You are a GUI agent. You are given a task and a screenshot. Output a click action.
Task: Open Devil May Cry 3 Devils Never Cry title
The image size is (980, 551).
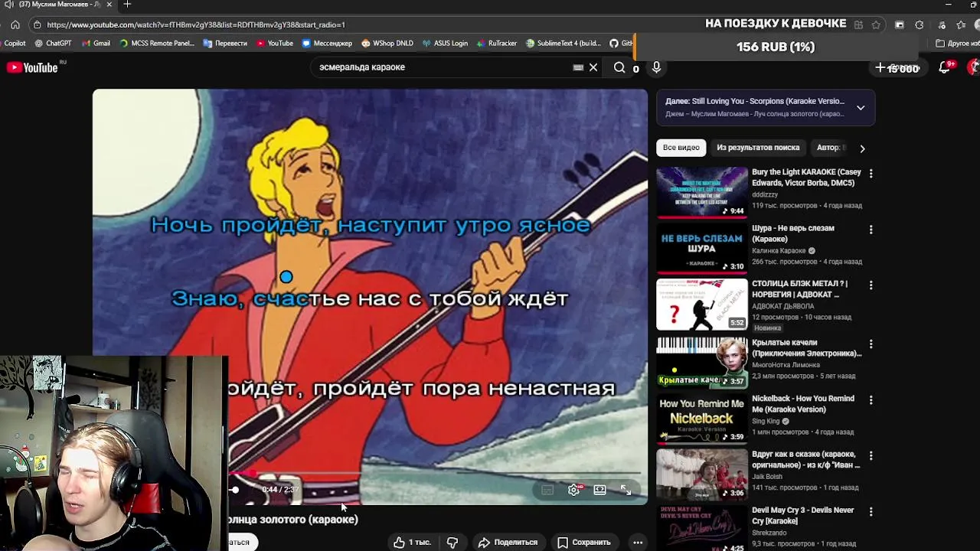802,515
